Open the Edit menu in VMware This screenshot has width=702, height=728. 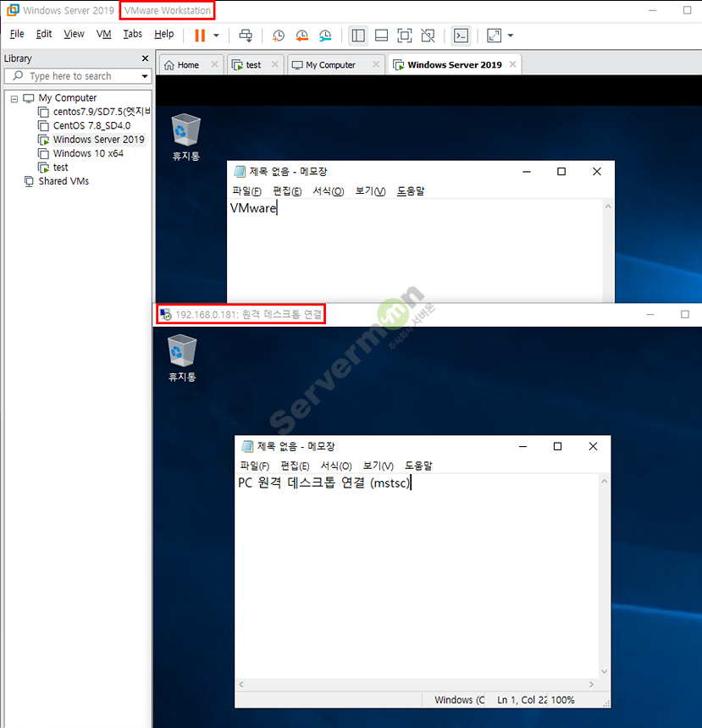[x=44, y=34]
